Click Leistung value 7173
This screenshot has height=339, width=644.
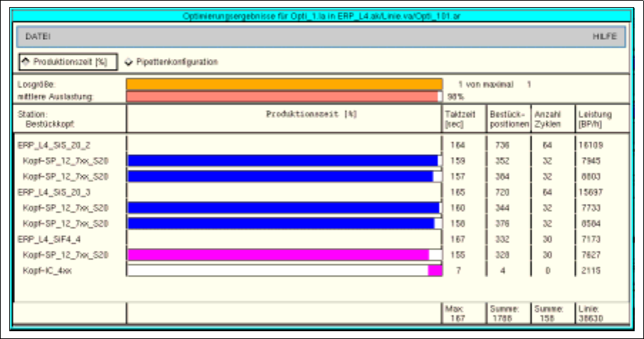(591, 240)
